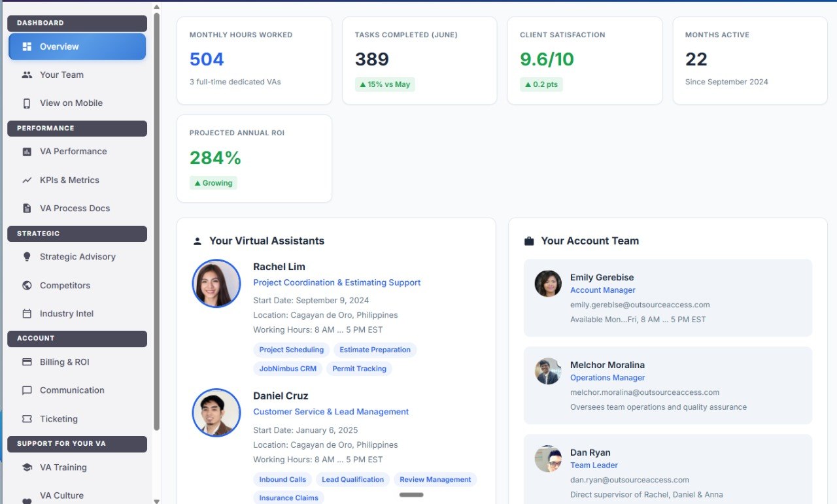Click melchor.moralina@outsourceaccess.com email
This screenshot has width=837, height=504.
point(645,392)
